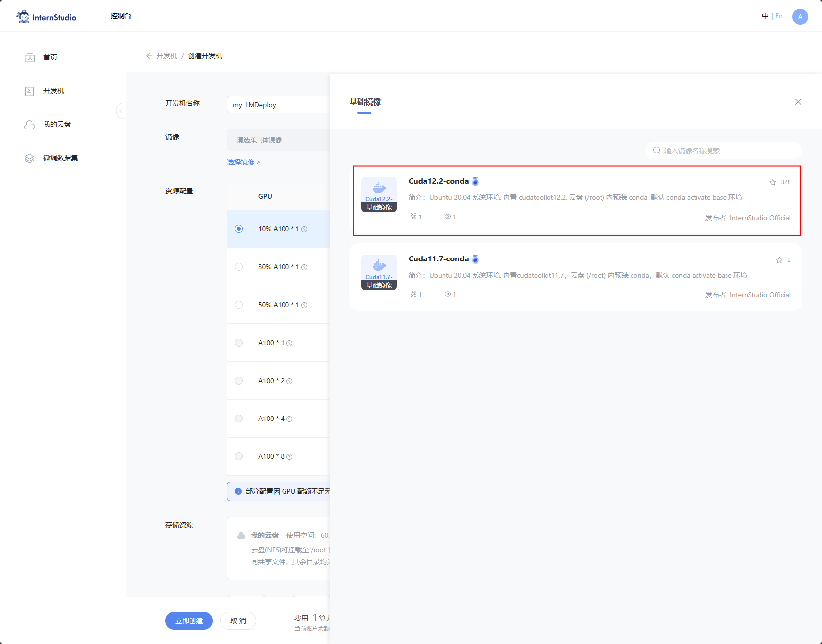Click help icon beside A100 * 8
Screen dimensions: 822x644
coord(289,457)
